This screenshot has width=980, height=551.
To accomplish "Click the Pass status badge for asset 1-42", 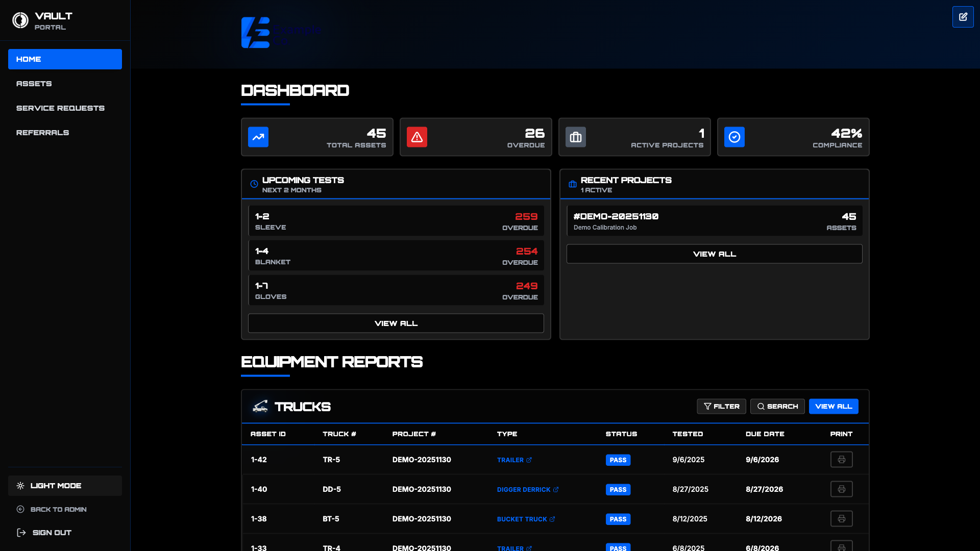I will click(x=618, y=460).
